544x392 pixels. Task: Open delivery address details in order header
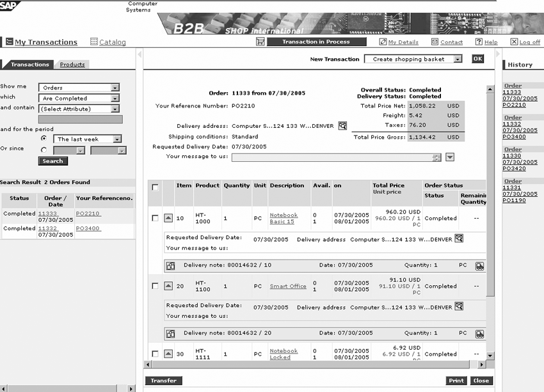(342, 126)
